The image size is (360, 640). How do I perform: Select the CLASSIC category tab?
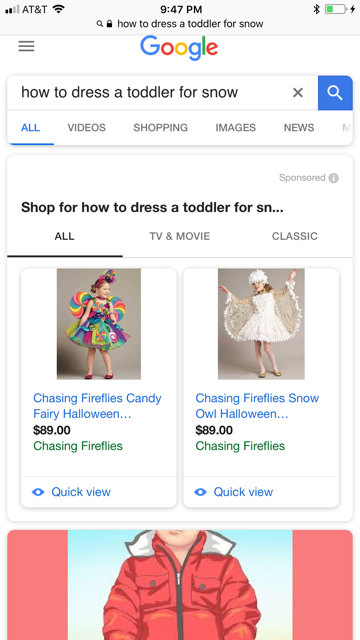tap(295, 236)
